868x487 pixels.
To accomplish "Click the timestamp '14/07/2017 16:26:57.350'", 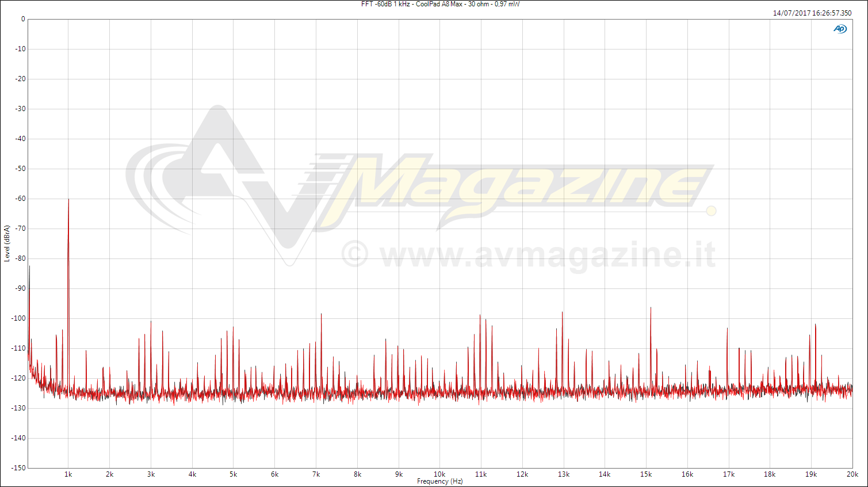I will coord(812,13).
